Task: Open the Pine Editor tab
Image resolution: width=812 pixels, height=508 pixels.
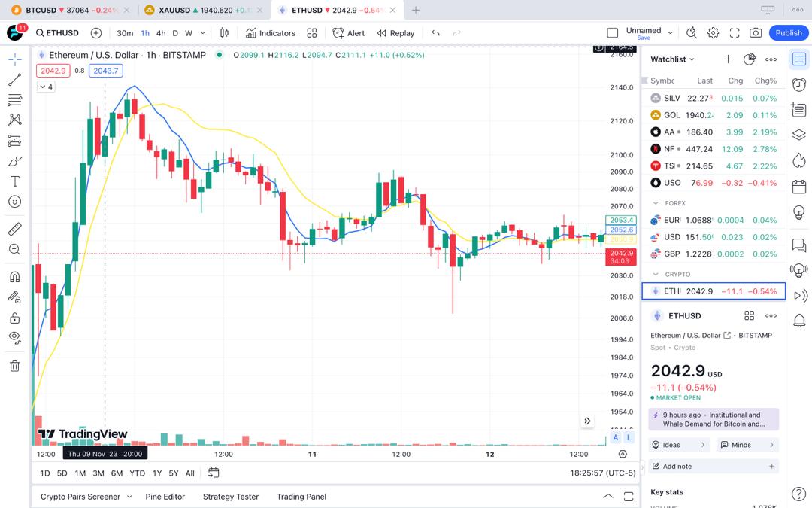Action: [x=165, y=497]
